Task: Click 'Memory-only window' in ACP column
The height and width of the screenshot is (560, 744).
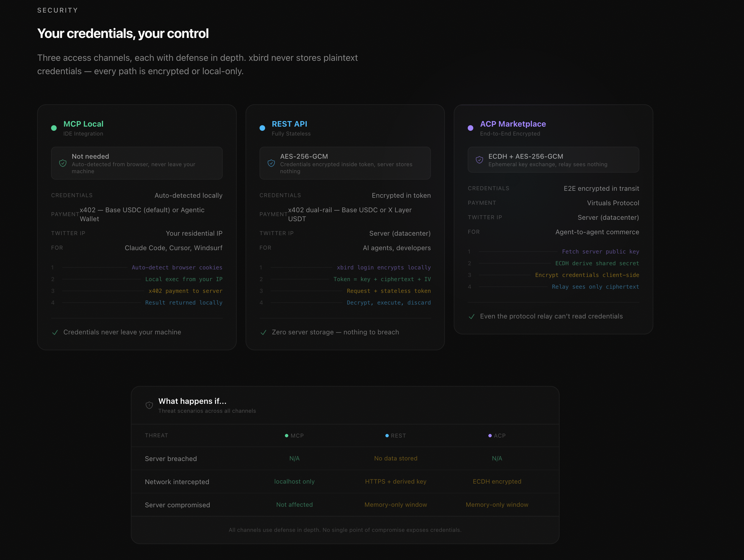Action: coord(497,505)
